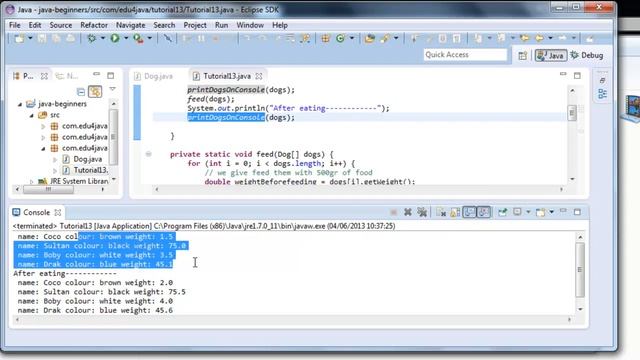Click the Restore icon in the right trim bar
This screenshot has height=360, width=640.
click(602, 80)
